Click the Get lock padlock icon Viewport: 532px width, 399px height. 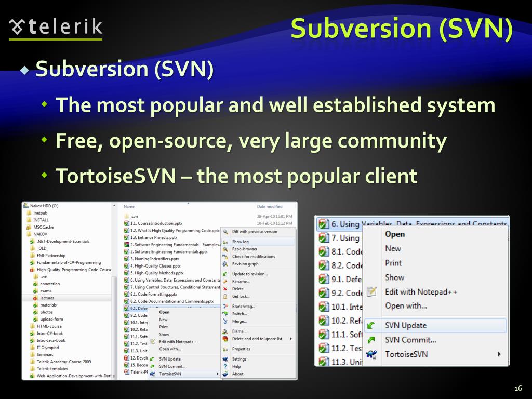pos(225,297)
